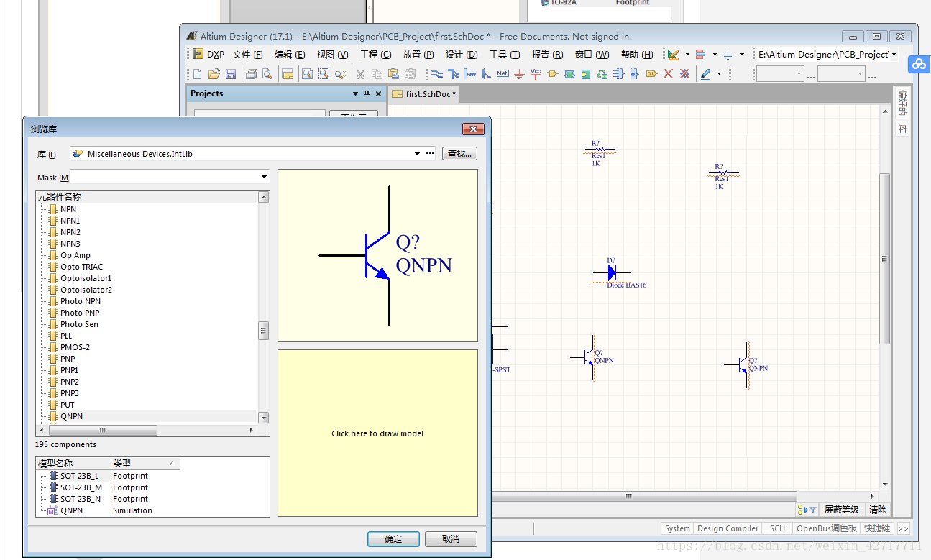Click the Save floppy disk icon
Screen dimensions: 931x560
pyautogui.click(x=231, y=74)
